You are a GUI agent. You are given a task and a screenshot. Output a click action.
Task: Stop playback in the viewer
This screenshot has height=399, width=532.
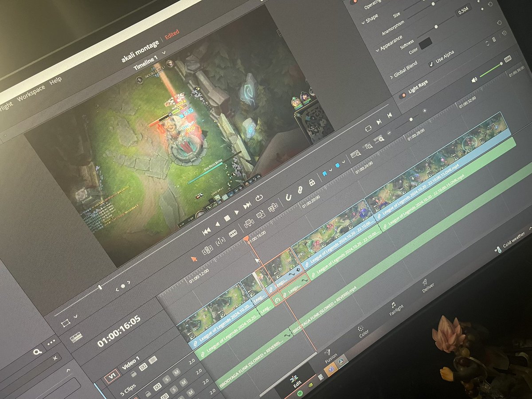[227, 218]
